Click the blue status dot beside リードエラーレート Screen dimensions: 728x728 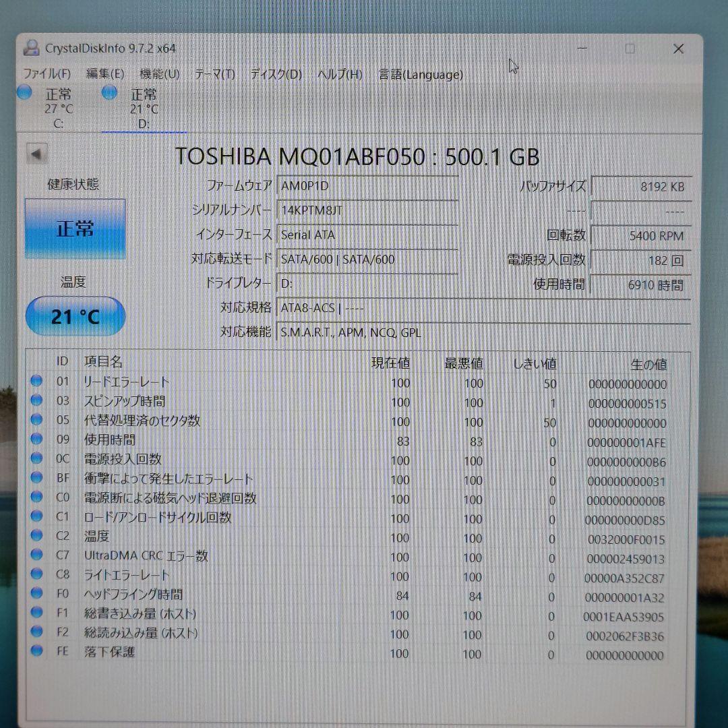click(x=37, y=382)
